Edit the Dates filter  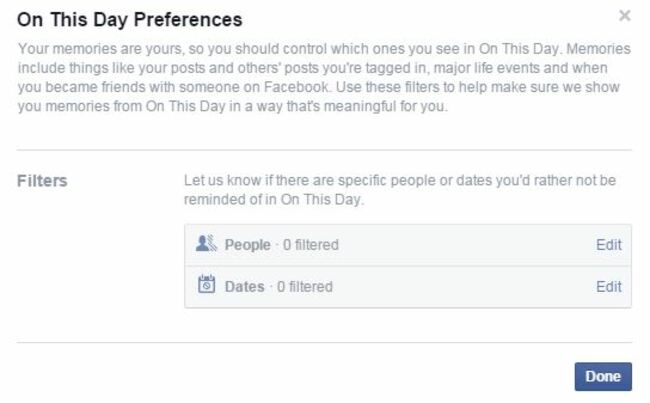[x=609, y=286]
